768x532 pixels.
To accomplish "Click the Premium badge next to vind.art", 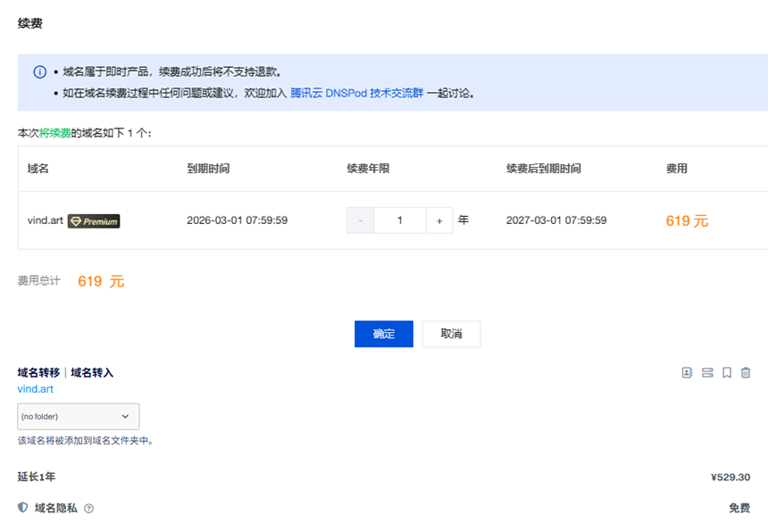I will point(94,221).
